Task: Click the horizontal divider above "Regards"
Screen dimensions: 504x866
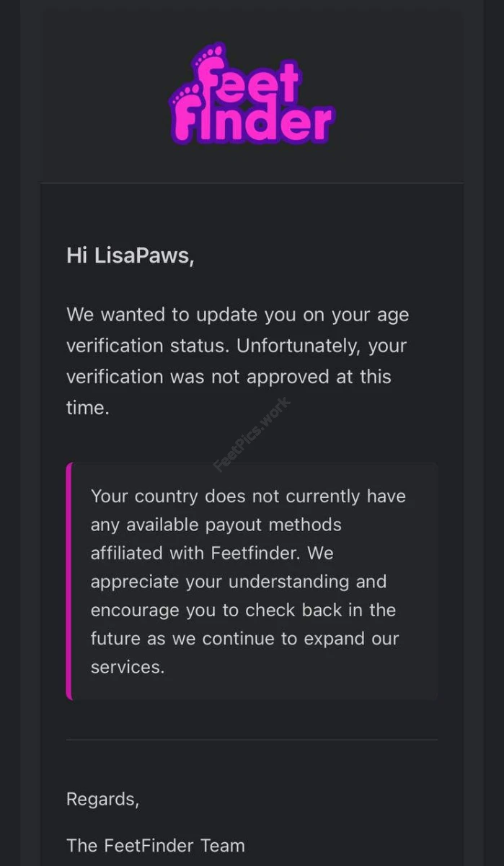Action: click(x=252, y=740)
